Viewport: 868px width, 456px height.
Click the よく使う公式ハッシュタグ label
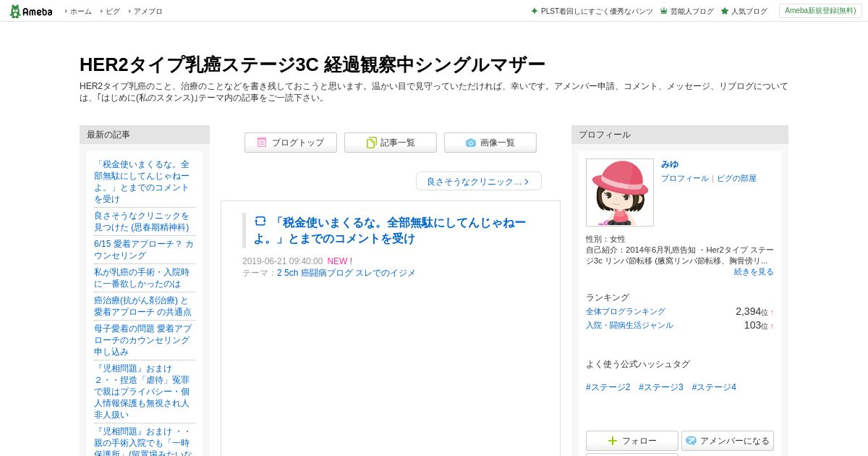click(x=638, y=364)
